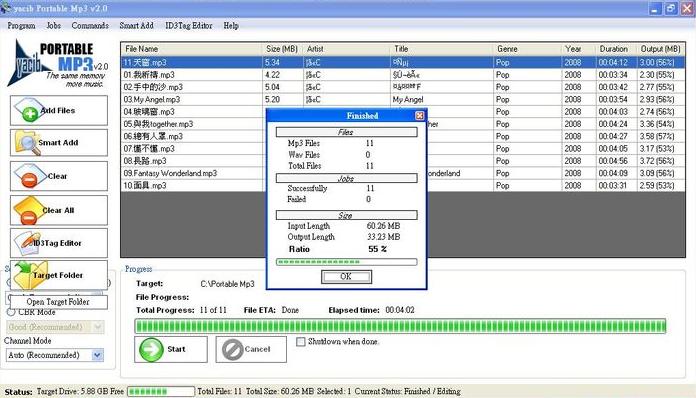Click the Clear red minus icon
Viewport: 696px width, 398px height.
29,177
